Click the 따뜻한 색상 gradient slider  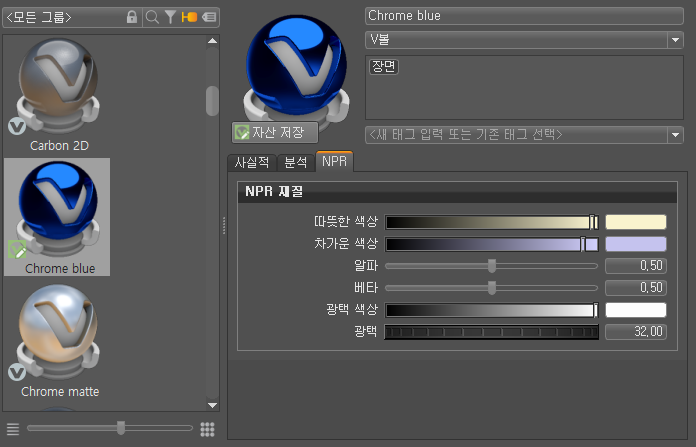[x=492, y=222]
